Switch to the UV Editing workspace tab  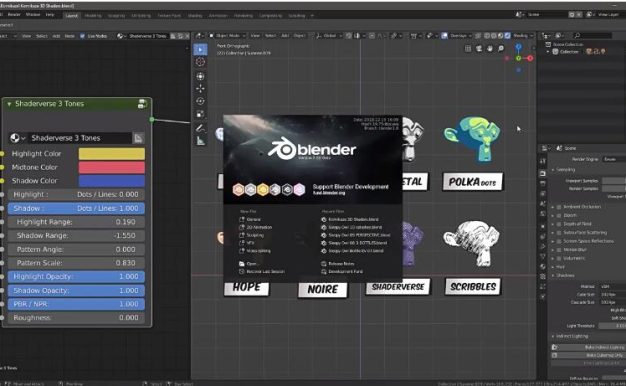141,16
